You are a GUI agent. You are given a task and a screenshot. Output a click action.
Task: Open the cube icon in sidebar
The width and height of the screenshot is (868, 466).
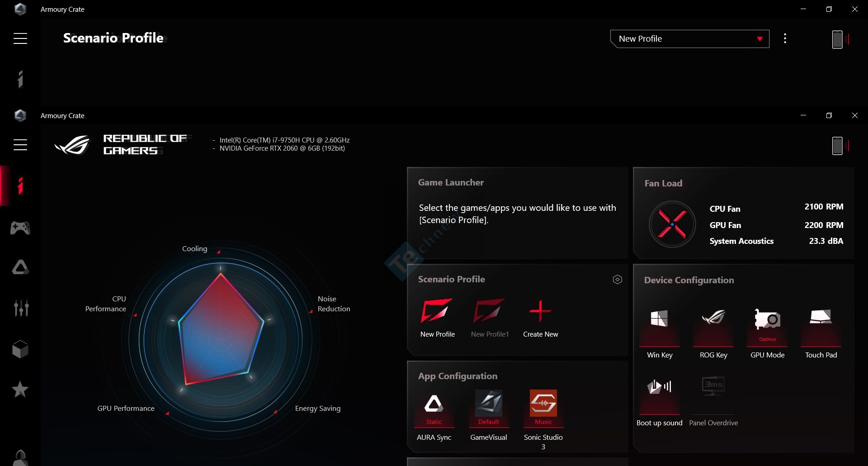(20, 349)
